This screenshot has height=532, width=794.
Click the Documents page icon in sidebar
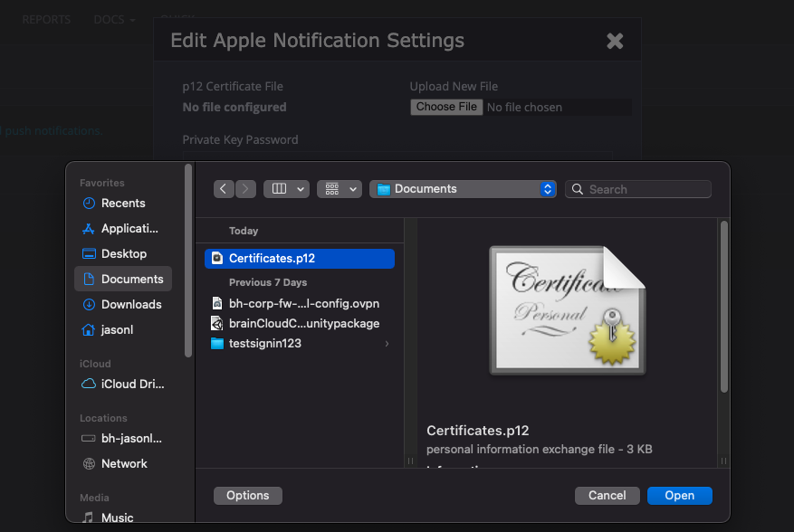(89, 279)
